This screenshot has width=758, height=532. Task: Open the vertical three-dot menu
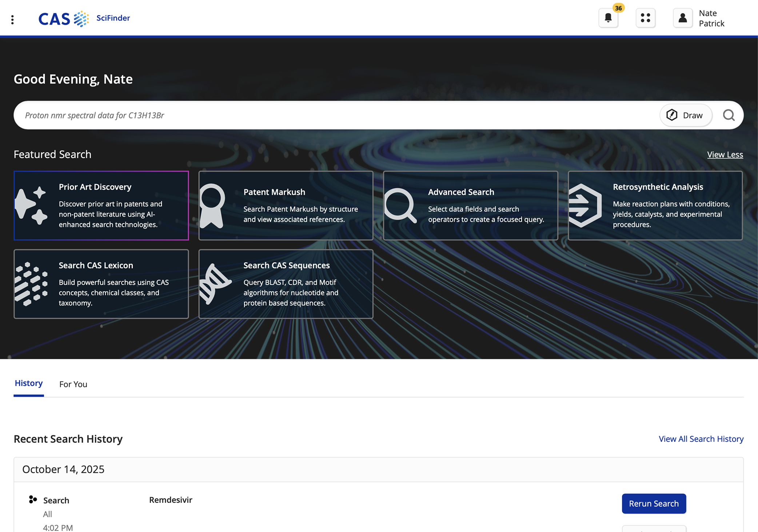pos(13,19)
